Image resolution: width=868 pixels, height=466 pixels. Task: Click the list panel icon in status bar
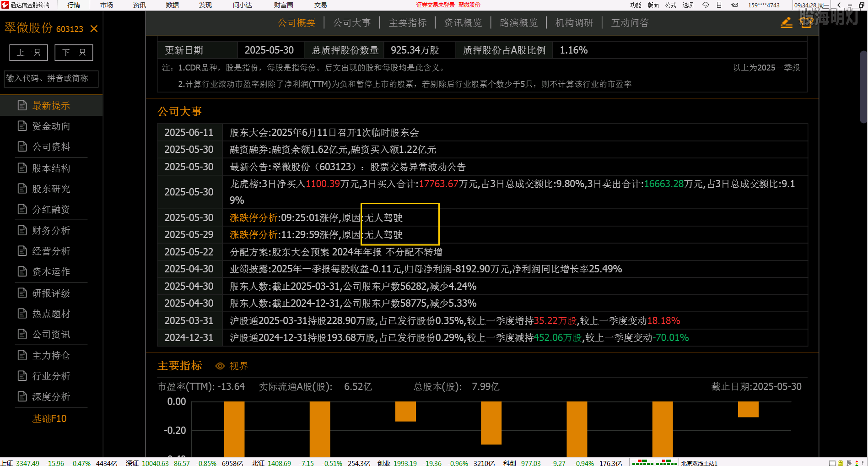tap(832, 463)
